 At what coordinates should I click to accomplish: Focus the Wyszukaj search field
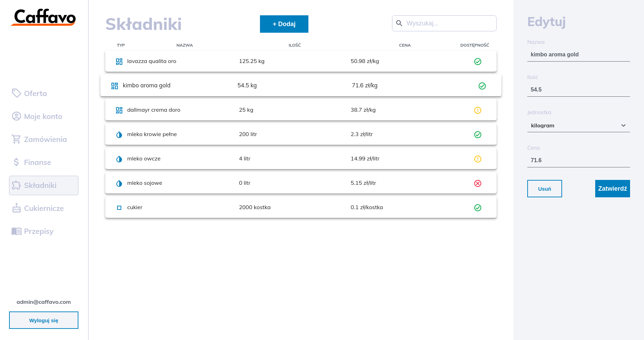click(444, 23)
